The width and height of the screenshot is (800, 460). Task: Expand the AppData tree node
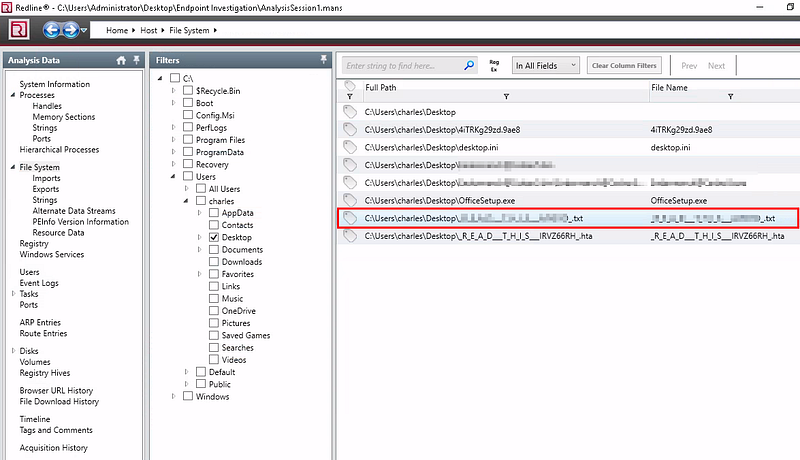pos(199,213)
